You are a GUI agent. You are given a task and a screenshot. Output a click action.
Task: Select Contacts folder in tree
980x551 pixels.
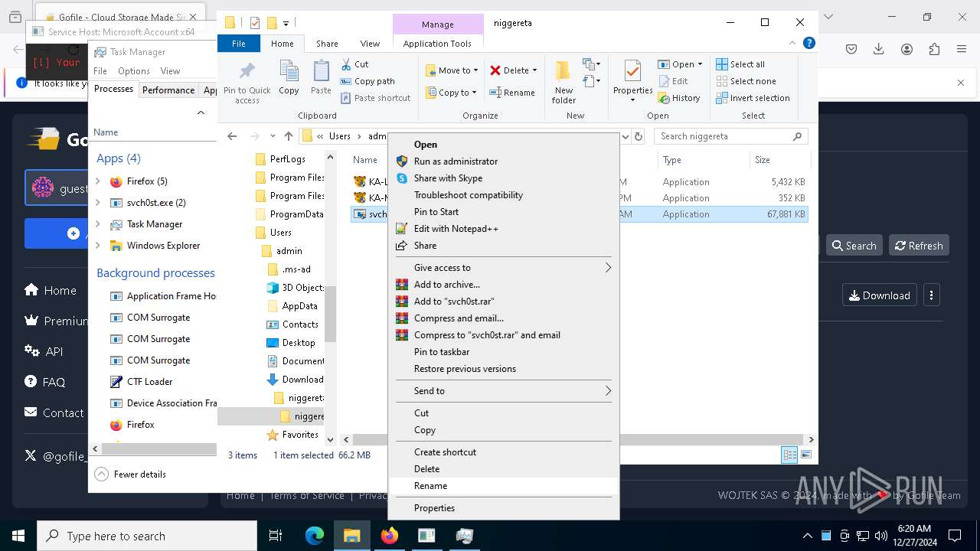pyautogui.click(x=292, y=324)
